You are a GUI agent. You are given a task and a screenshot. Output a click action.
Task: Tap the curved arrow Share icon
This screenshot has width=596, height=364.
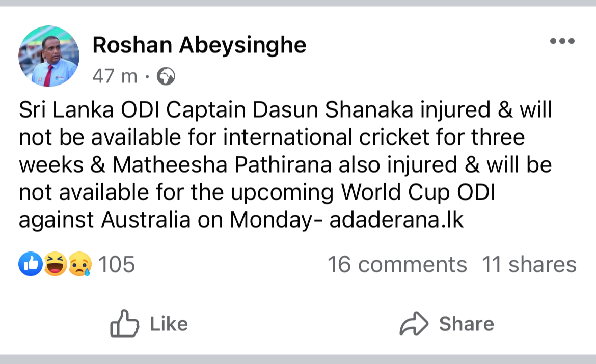414,324
